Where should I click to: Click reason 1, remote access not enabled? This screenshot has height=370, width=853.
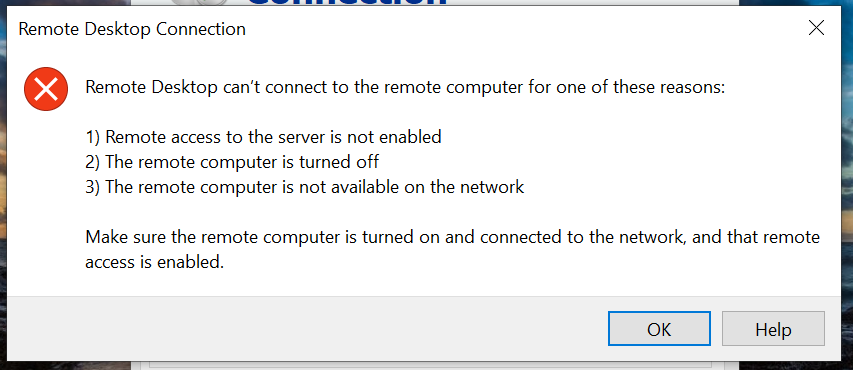click(263, 137)
